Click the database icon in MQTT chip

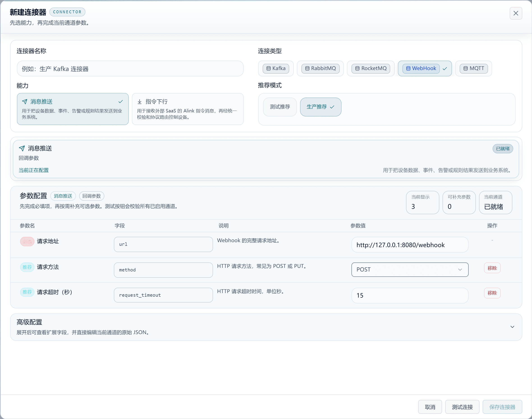click(465, 68)
